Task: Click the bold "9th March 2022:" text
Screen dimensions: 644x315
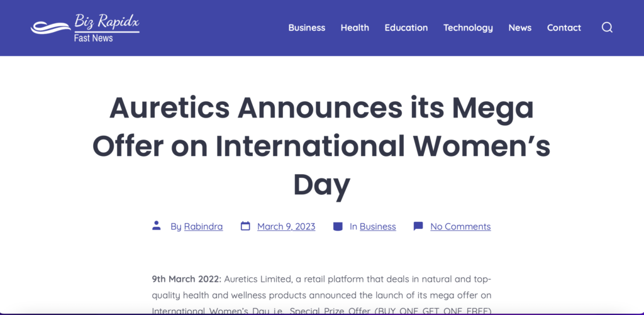Action: (186, 279)
